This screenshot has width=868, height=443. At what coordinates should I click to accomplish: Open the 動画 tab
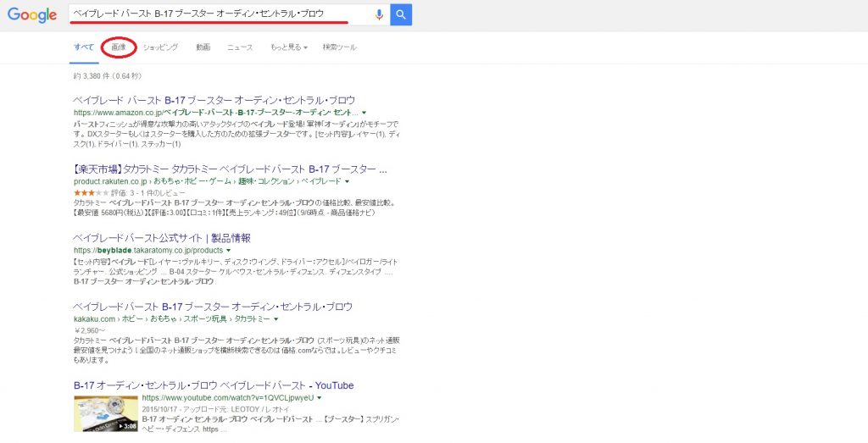tap(203, 47)
